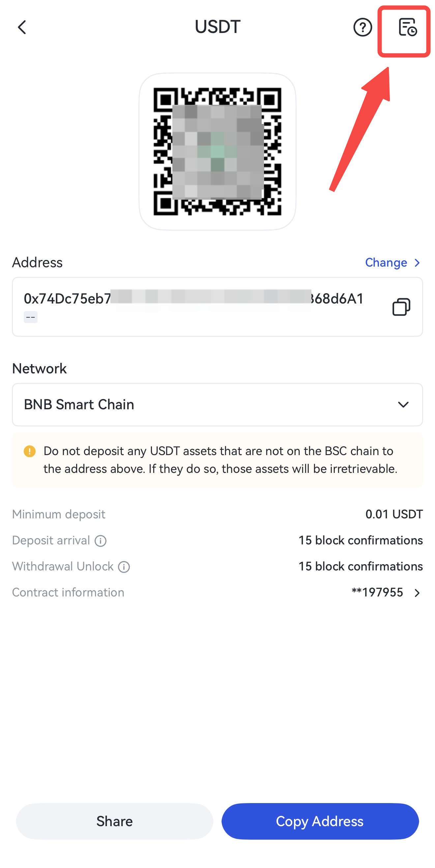Tap the BSC chain warning notice
The width and height of the screenshot is (435, 868).
pos(220,460)
